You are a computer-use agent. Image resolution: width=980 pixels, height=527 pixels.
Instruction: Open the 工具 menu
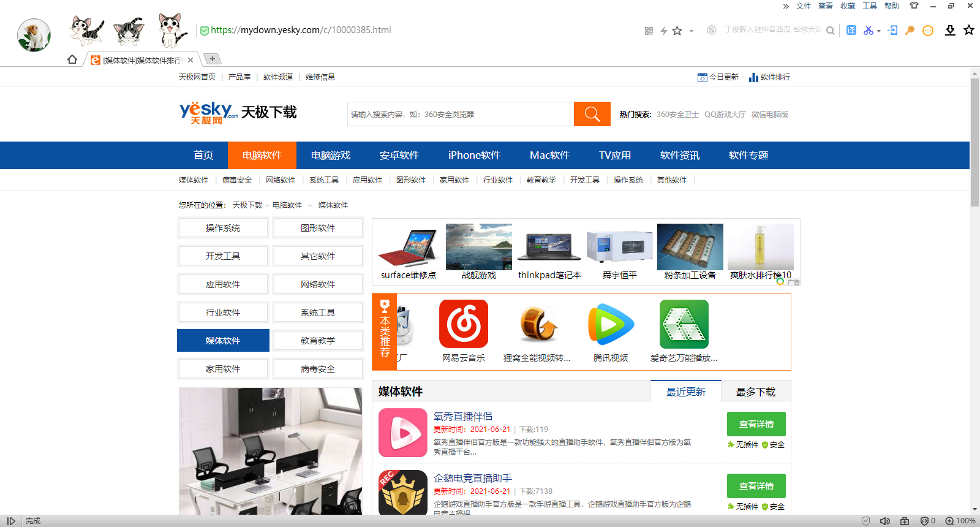870,6
